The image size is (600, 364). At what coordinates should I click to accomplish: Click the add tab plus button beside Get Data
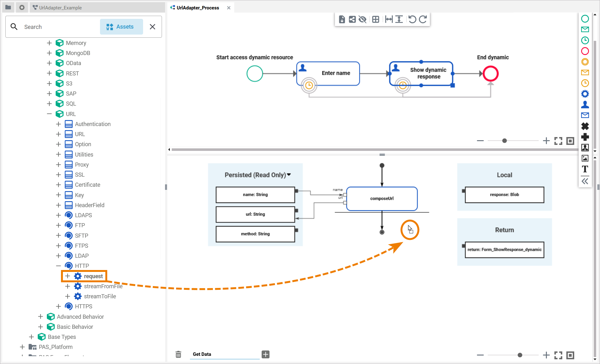(x=266, y=355)
